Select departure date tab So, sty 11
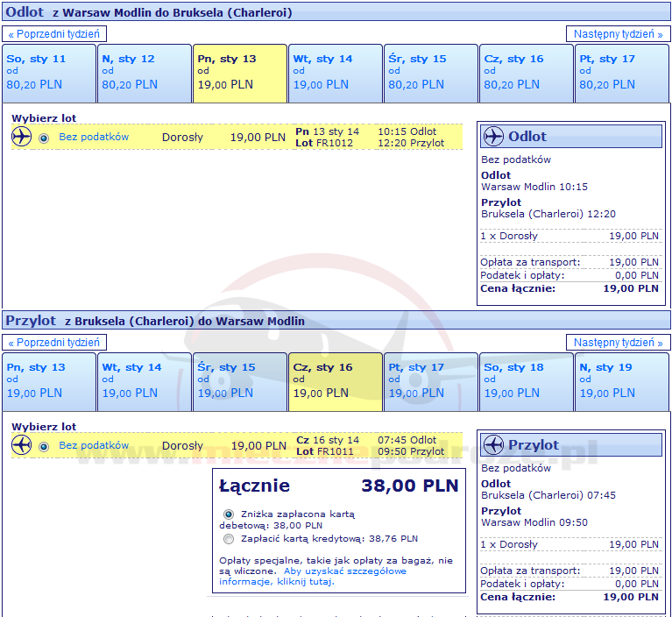Screen dimensions: 672x617 48,73
